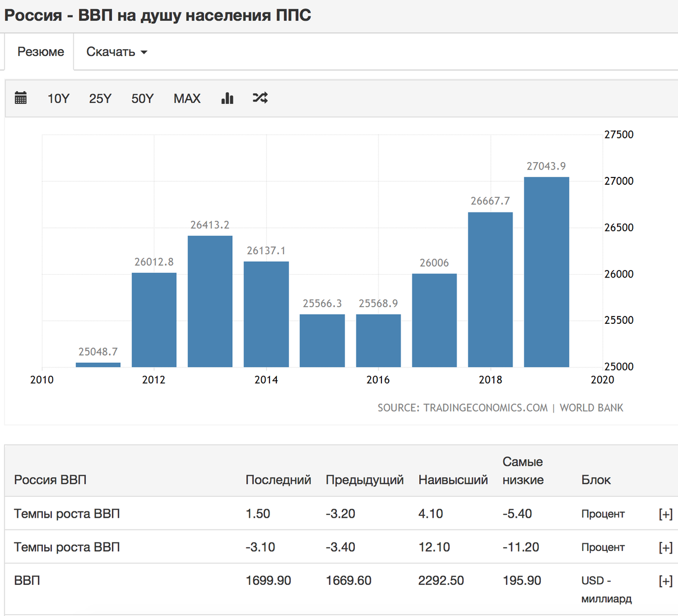
Task: Click the bar labeled 26006
Action: (434, 320)
